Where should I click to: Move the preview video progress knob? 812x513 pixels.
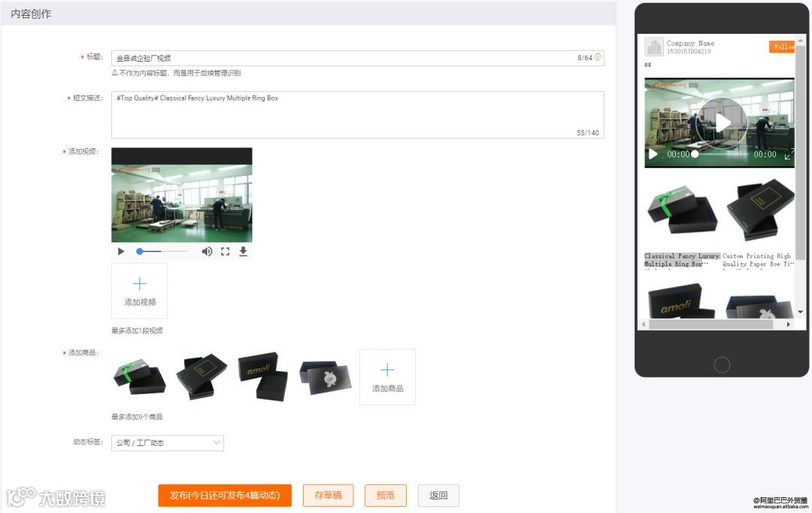point(695,154)
